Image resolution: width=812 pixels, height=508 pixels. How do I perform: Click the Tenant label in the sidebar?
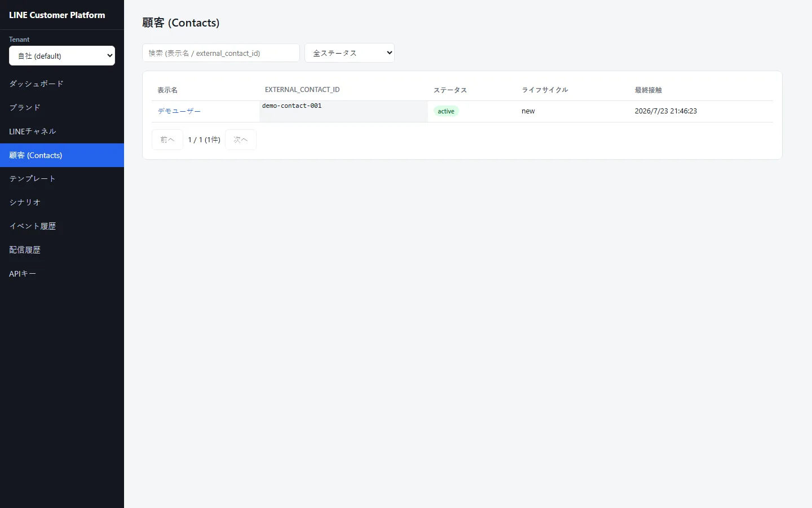(x=19, y=40)
